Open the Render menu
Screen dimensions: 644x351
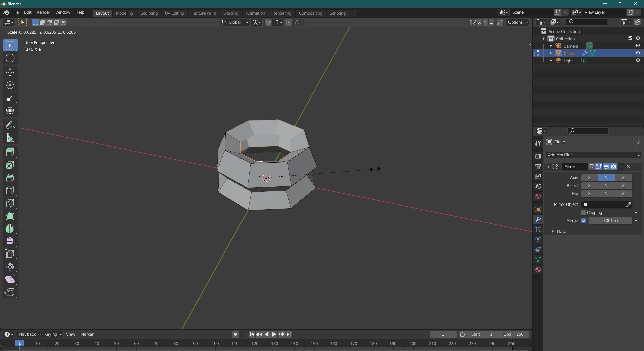[x=43, y=12]
